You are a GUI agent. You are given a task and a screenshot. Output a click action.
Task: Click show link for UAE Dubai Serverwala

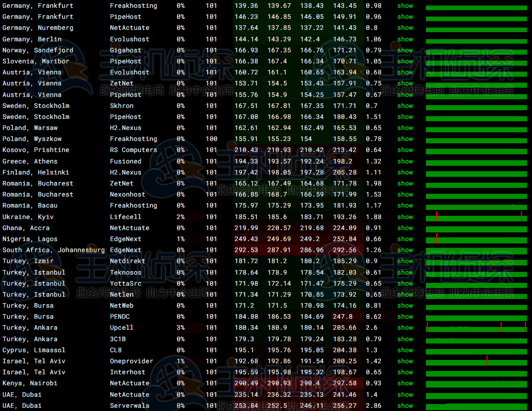(405, 405)
